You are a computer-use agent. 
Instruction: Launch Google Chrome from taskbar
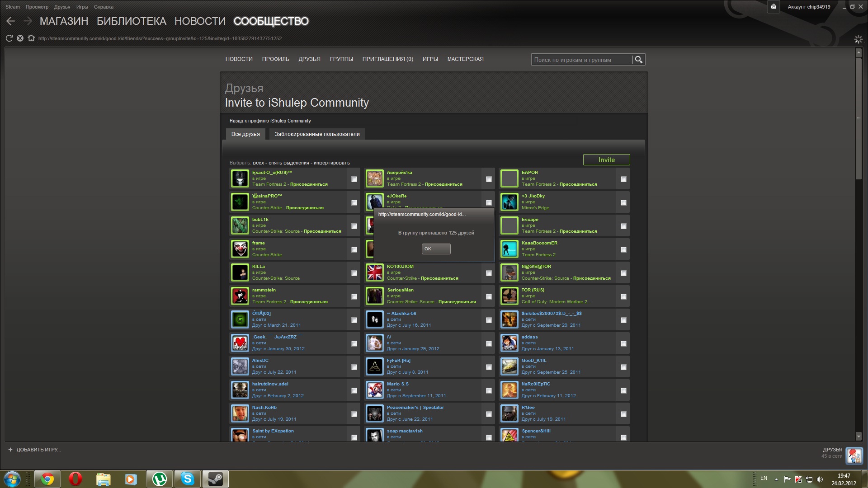pyautogui.click(x=47, y=479)
